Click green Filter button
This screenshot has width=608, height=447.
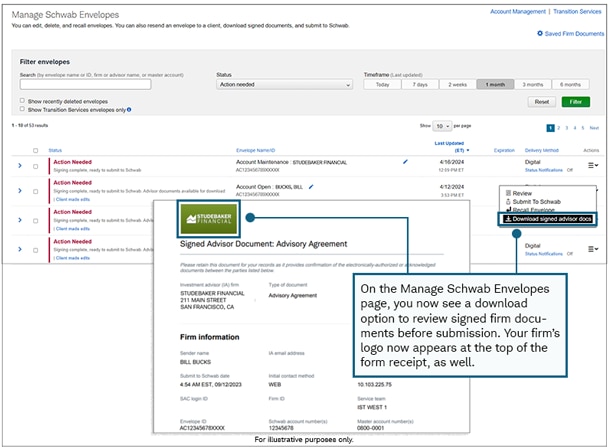[x=576, y=102]
